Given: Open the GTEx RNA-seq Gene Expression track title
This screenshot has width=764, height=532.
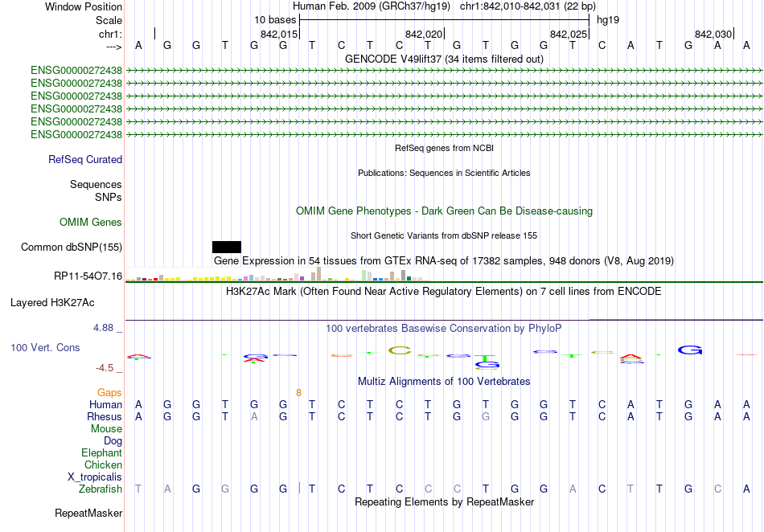Looking at the screenshot, I should [444, 261].
